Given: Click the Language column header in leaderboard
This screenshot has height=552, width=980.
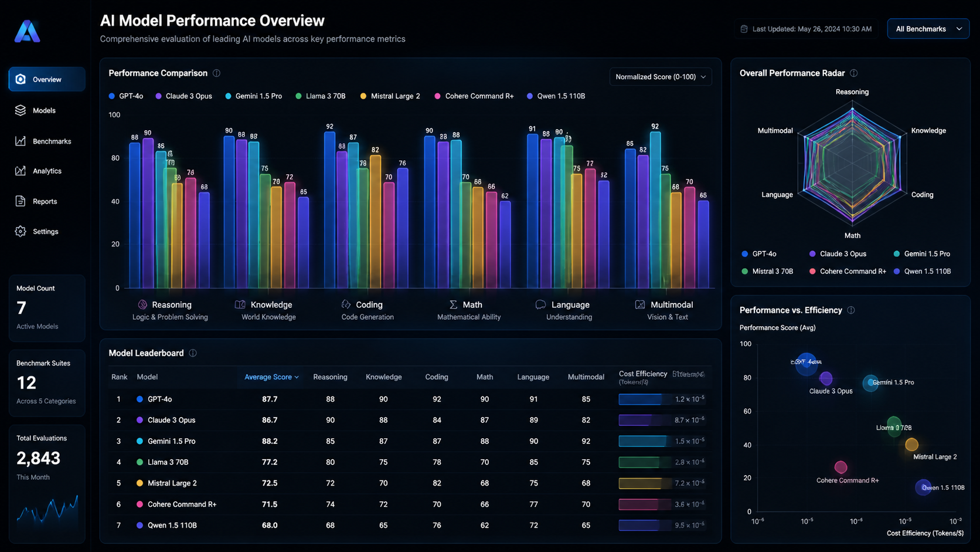Looking at the screenshot, I should click(533, 377).
